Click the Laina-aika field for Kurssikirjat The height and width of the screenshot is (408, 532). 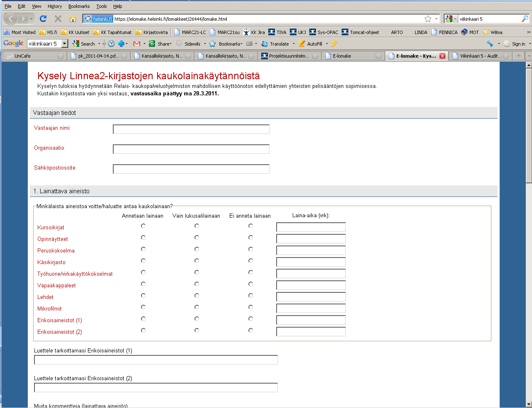(311, 227)
